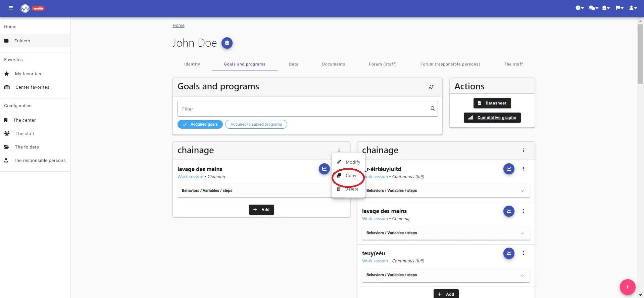The width and height of the screenshot is (644, 298).
Task: Click the vertical page scrollbar
Action: [x=640, y=54]
